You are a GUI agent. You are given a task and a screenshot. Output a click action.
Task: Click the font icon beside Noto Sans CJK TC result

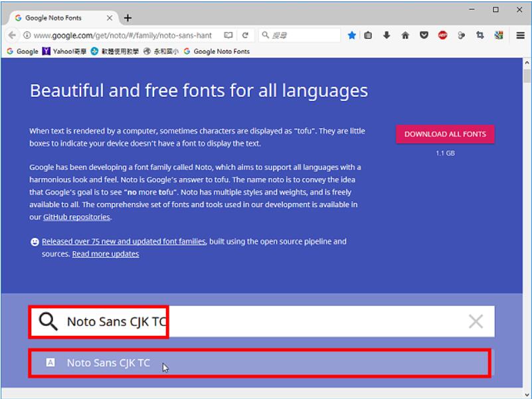pyautogui.click(x=50, y=362)
